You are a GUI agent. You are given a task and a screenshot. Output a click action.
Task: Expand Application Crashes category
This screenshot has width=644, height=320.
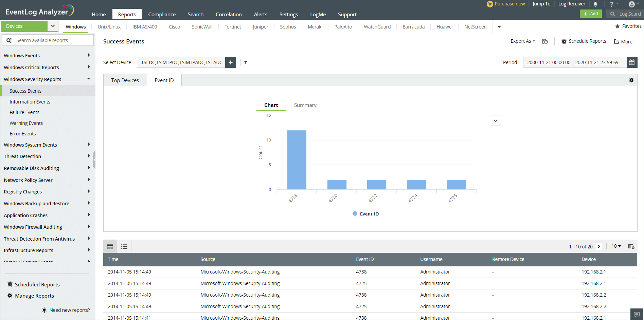pyautogui.click(x=89, y=215)
